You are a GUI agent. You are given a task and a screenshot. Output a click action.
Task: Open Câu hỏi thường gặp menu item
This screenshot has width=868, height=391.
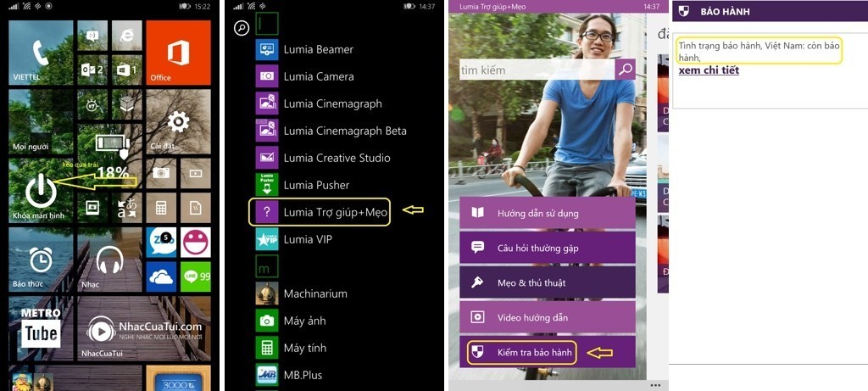coord(547,249)
